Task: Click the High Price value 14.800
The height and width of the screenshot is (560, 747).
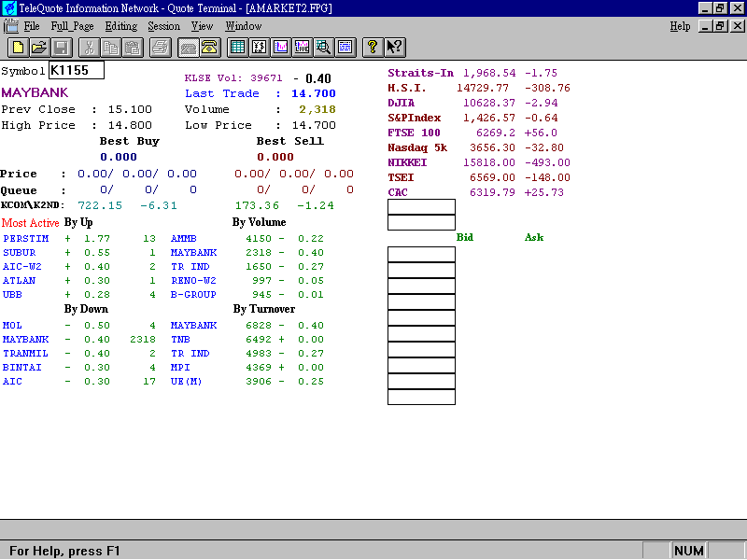Action: click(x=130, y=125)
